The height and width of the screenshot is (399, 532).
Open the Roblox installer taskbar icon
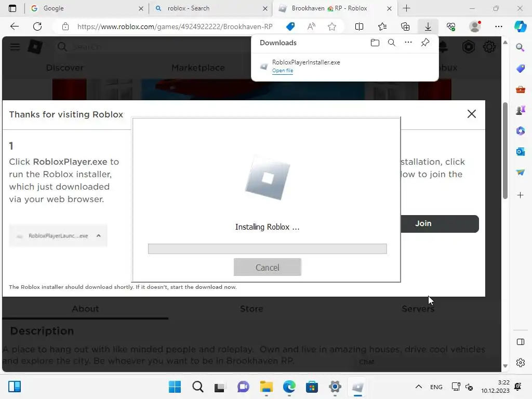click(x=357, y=387)
